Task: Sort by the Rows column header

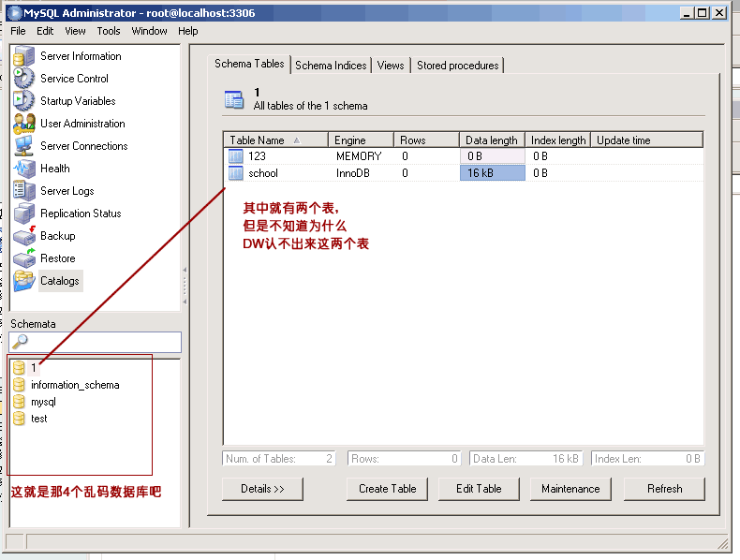Action: click(x=426, y=140)
